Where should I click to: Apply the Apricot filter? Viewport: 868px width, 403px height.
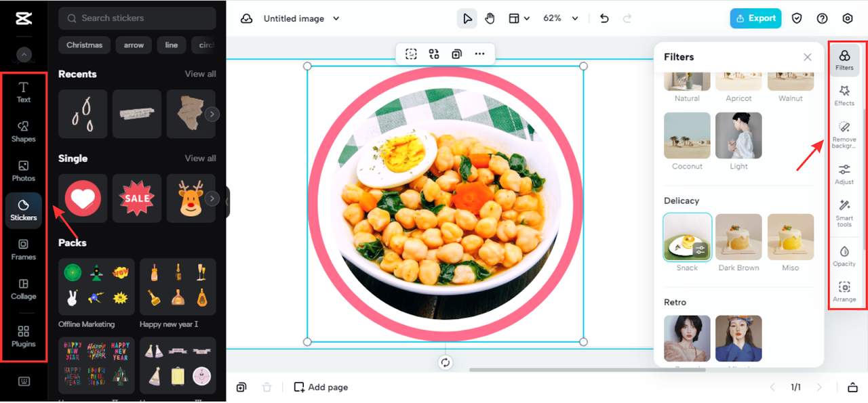[738, 81]
